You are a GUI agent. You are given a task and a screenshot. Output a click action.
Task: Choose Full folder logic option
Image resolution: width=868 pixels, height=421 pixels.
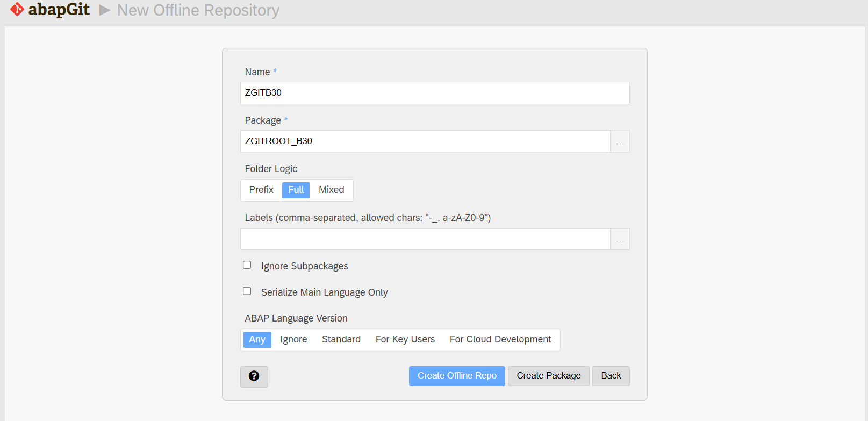pos(296,190)
